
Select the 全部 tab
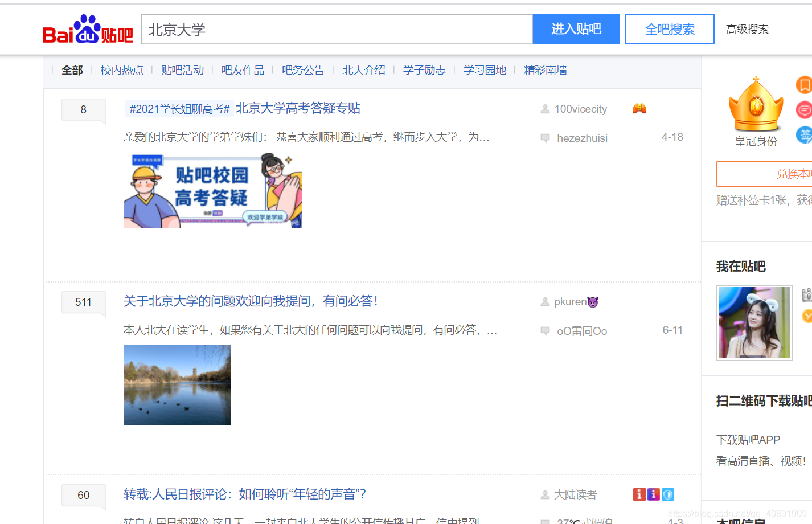click(72, 70)
